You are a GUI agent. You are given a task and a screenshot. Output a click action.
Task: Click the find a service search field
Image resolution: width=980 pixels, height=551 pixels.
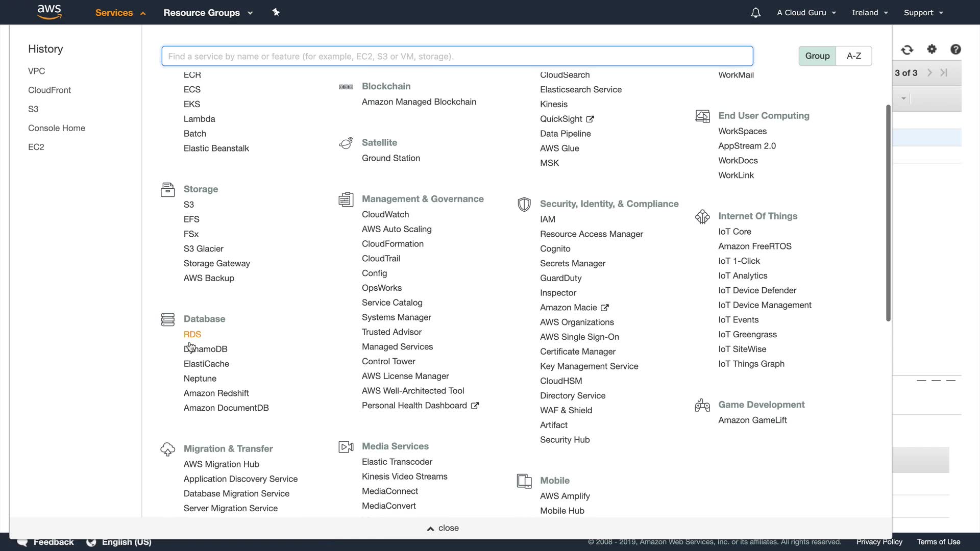[457, 56]
